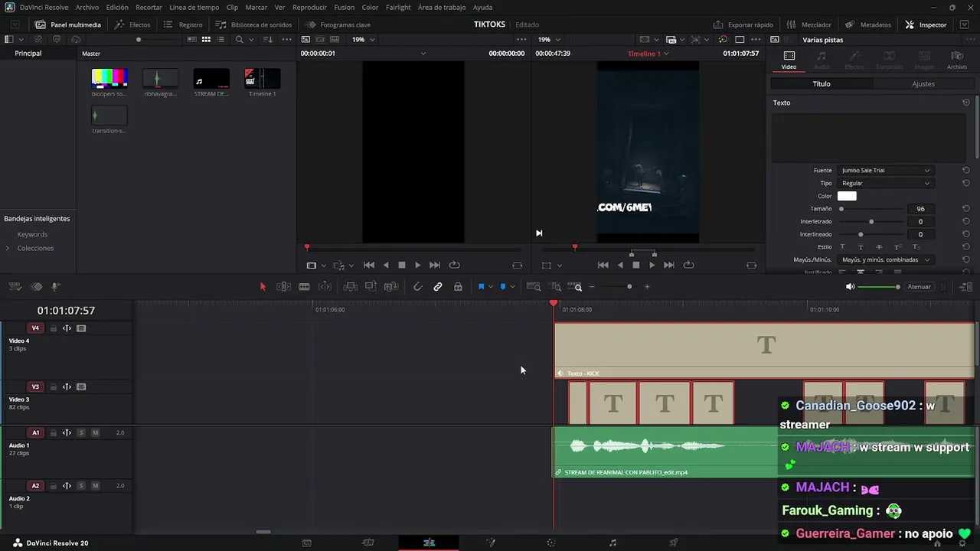Viewport: 980px width, 551px height.
Task: Click the Interletrado slider handle
Action: click(x=871, y=222)
